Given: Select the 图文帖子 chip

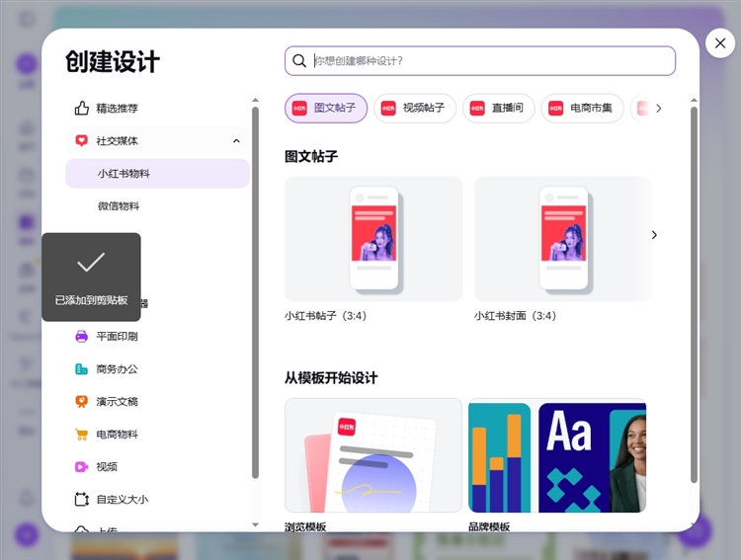Looking at the screenshot, I should (326, 109).
